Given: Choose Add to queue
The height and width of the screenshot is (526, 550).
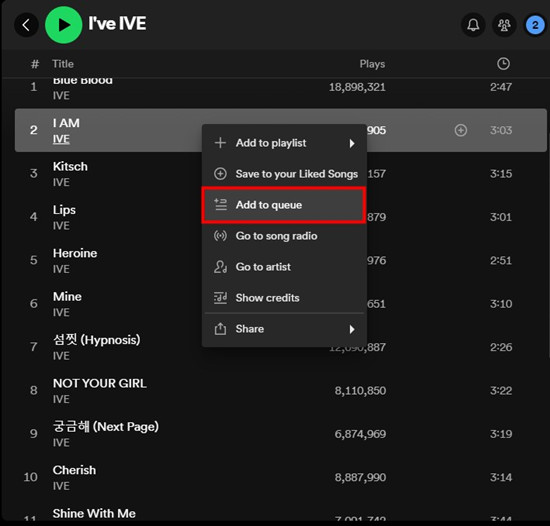Looking at the screenshot, I should pyautogui.click(x=284, y=205).
